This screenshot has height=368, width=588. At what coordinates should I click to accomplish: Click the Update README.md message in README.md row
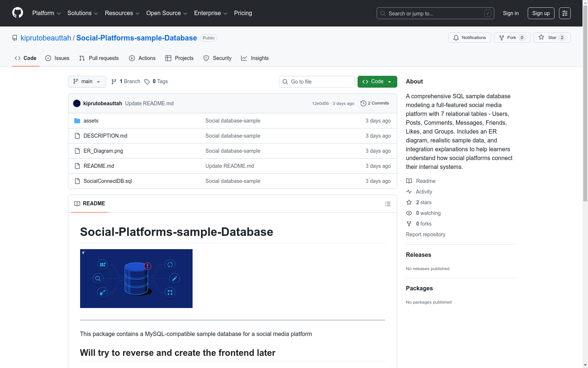230,166
